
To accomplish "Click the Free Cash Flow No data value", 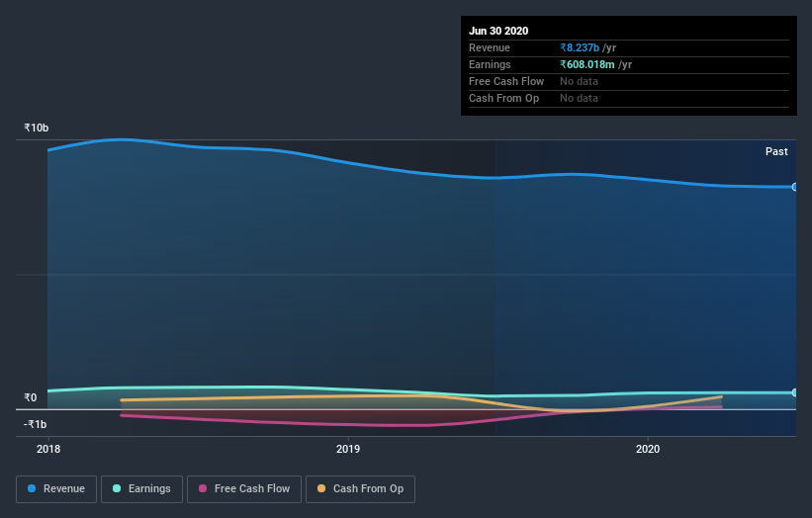I will pos(579,81).
